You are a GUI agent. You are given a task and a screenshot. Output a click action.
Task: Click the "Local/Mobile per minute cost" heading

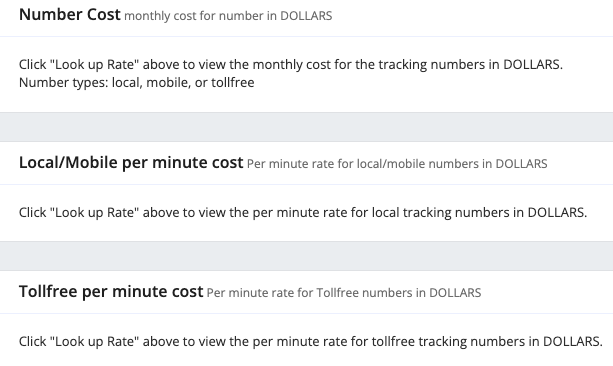pyautogui.click(x=131, y=163)
